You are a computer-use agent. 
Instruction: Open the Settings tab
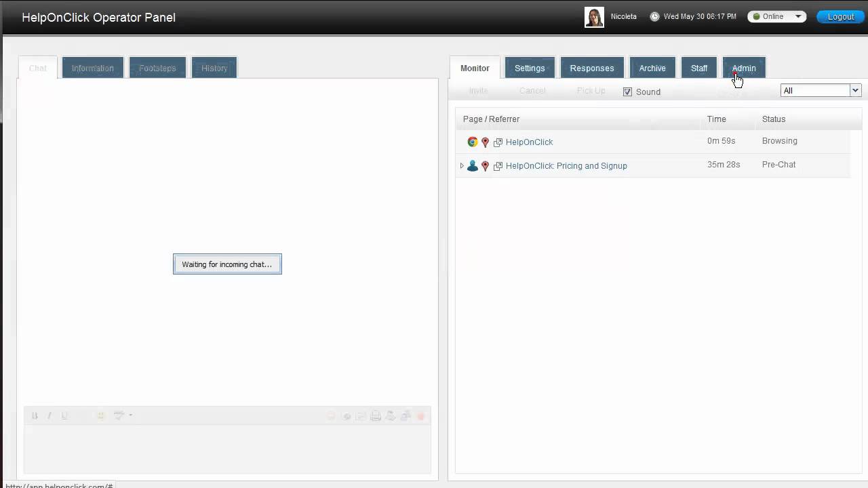point(530,68)
